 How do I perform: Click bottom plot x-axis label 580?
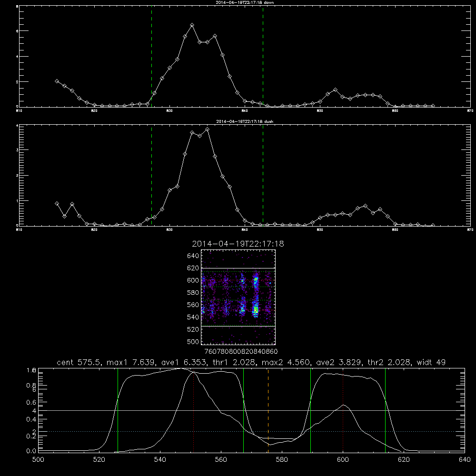[282, 460]
